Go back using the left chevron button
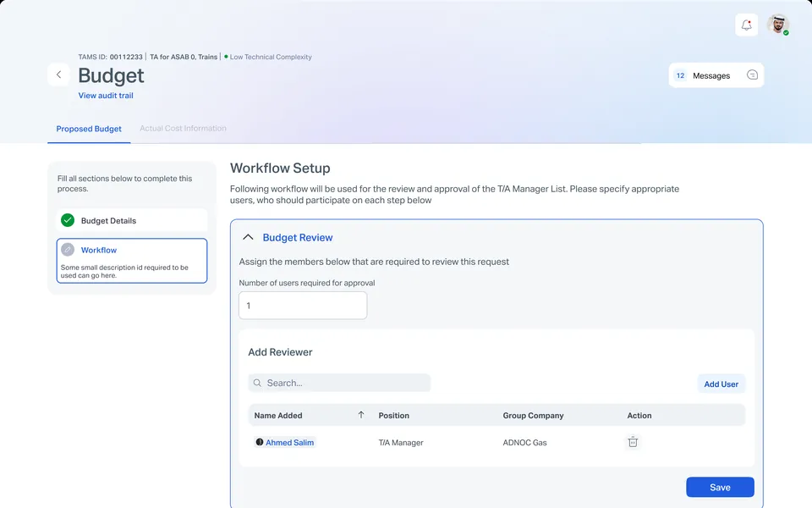 point(58,75)
